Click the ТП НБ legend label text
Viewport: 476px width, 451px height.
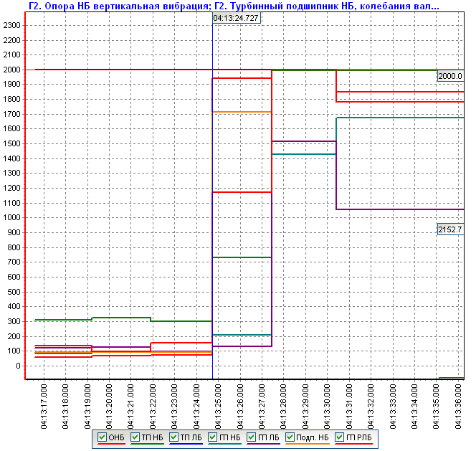click(152, 437)
